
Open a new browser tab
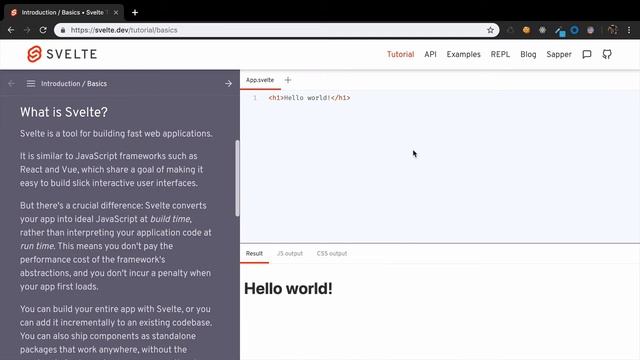(x=135, y=13)
